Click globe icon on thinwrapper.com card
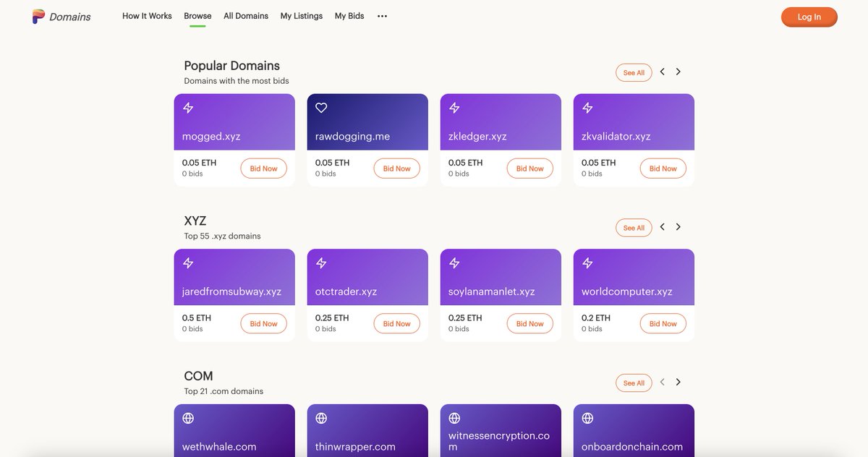The height and width of the screenshot is (457, 868). (x=321, y=418)
